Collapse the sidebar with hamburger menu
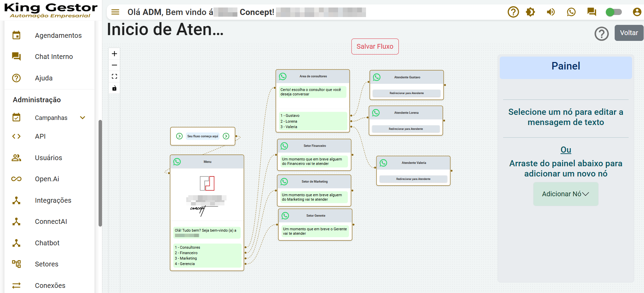 (x=115, y=12)
